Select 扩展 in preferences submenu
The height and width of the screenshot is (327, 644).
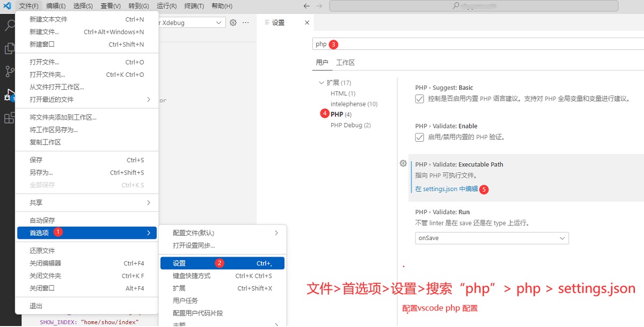tap(222, 288)
